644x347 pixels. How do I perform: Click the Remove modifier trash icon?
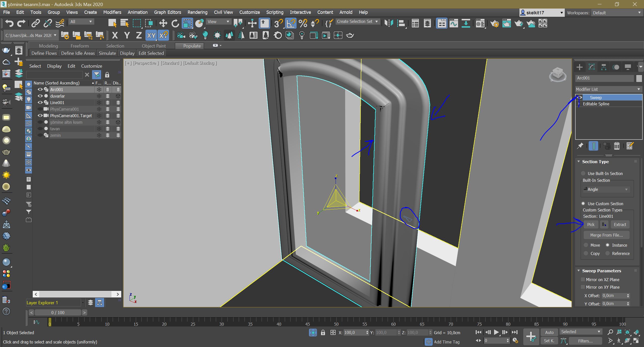point(617,146)
